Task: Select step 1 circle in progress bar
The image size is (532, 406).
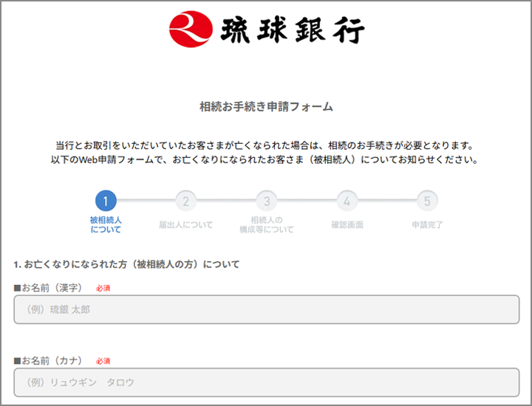Action: (x=106, y=201)
